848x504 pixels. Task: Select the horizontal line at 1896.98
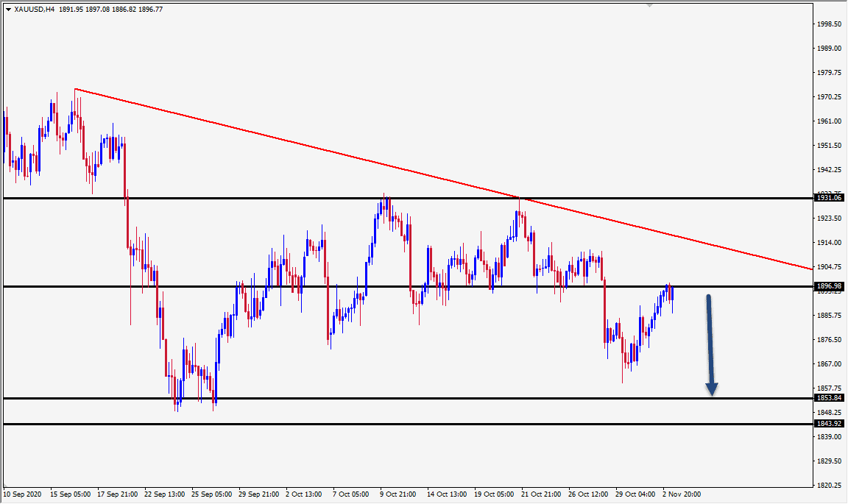click(x=408, y=287)
